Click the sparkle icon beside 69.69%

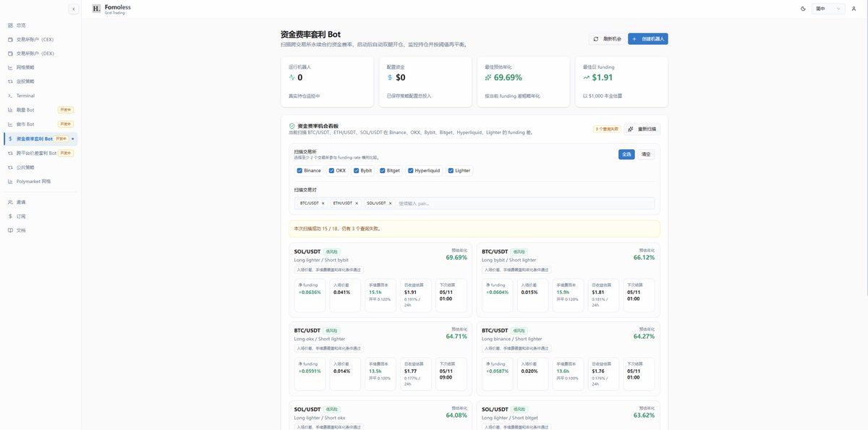tap(488, 77)
